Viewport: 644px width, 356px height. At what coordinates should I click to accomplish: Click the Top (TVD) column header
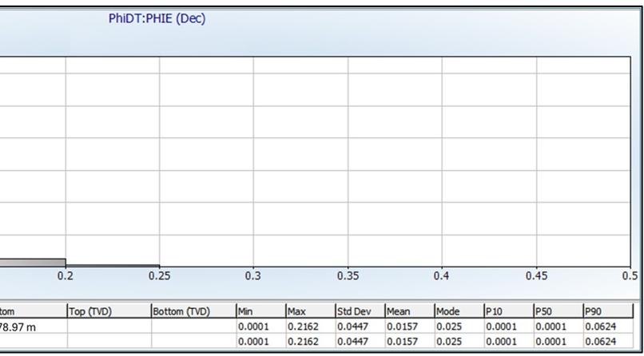109,311
